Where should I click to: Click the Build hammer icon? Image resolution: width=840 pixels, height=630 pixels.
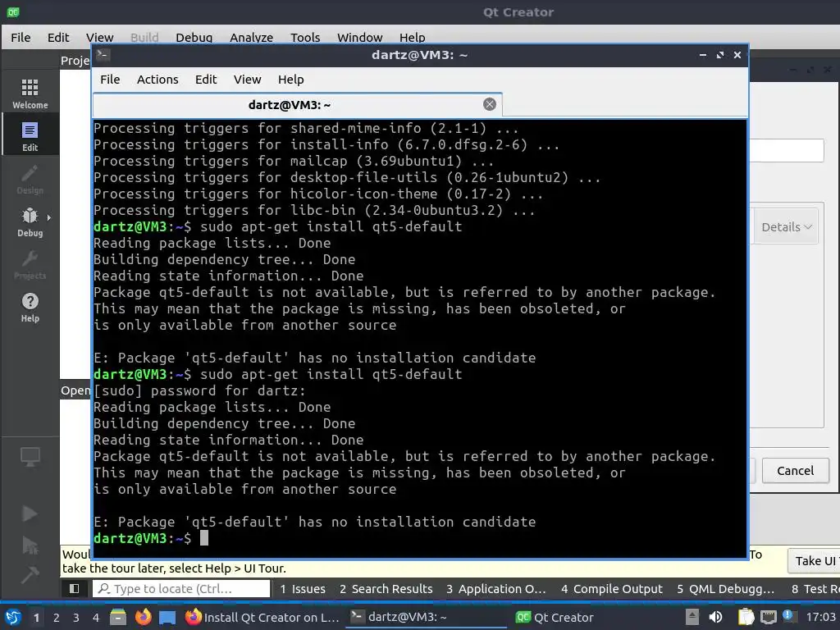[x=30, y=575]
